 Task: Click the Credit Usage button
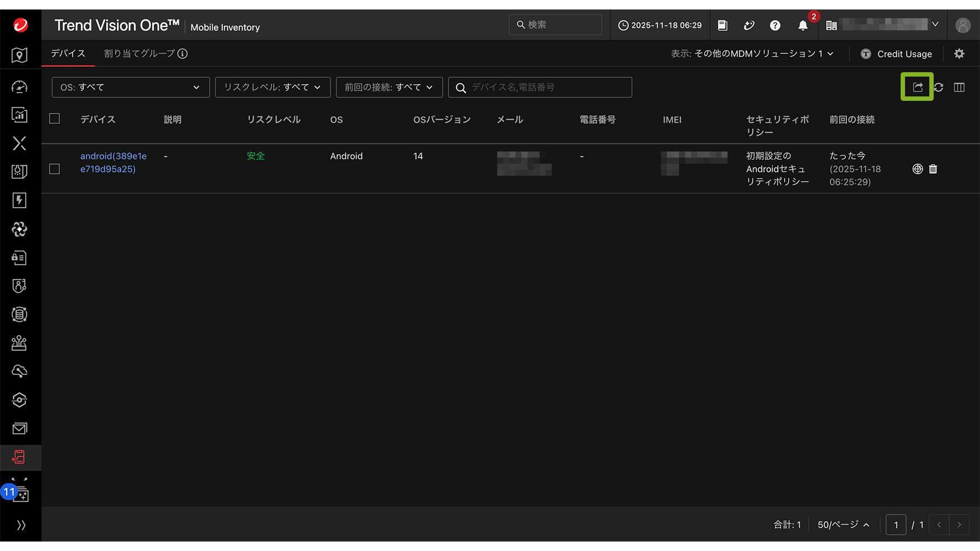897,54
